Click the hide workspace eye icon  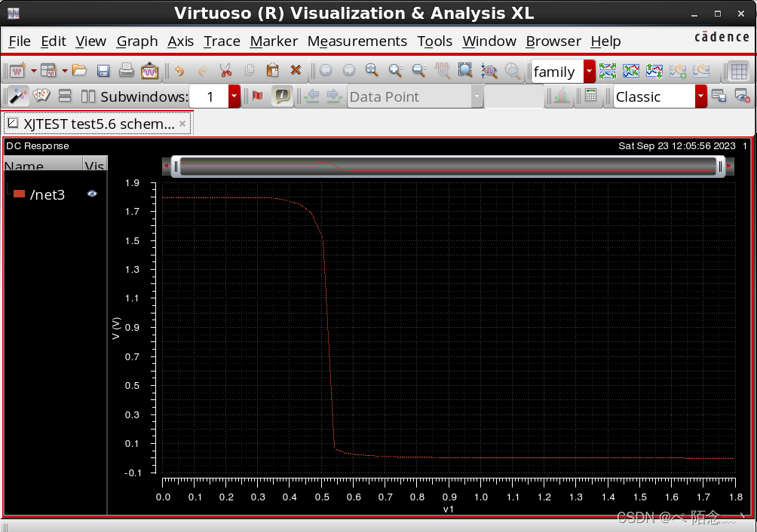[742, 96]
